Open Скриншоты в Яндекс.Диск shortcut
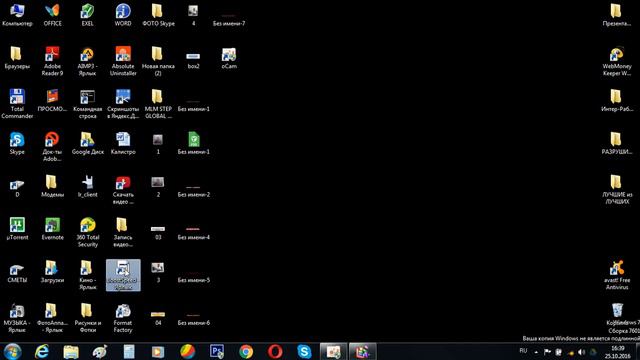640x360 pixels. [x=123, y=104]
